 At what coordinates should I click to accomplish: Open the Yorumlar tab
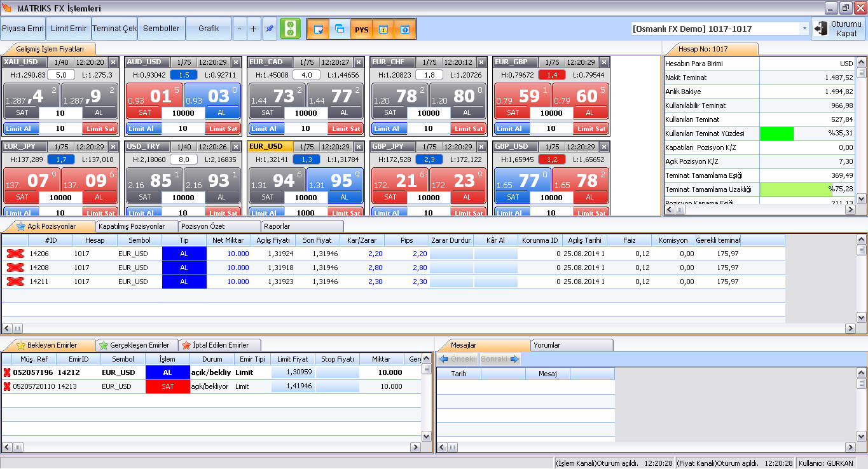572,345
